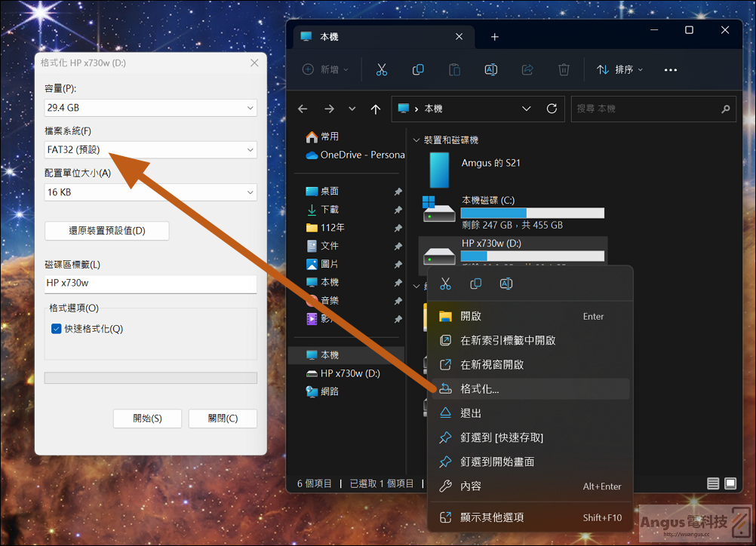
Task: Open the 配置單位大小 16 KB dropdown
Action: 150,192
